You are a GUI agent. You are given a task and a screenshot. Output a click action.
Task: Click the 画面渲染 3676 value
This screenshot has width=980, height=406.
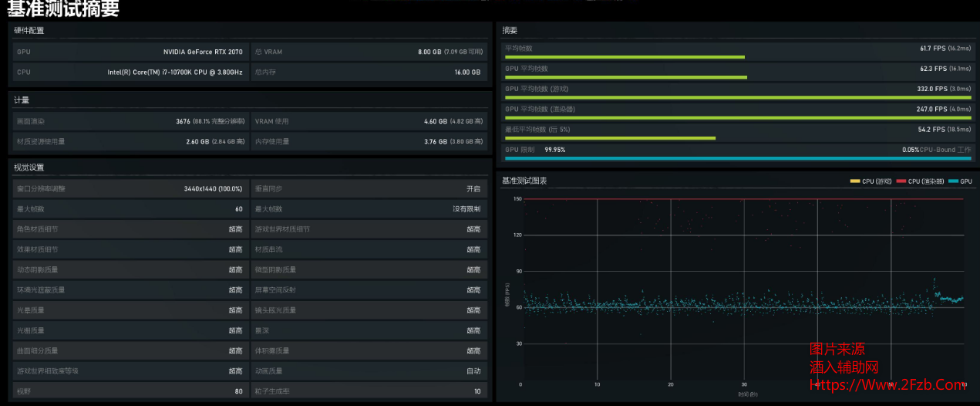[209, 121]
